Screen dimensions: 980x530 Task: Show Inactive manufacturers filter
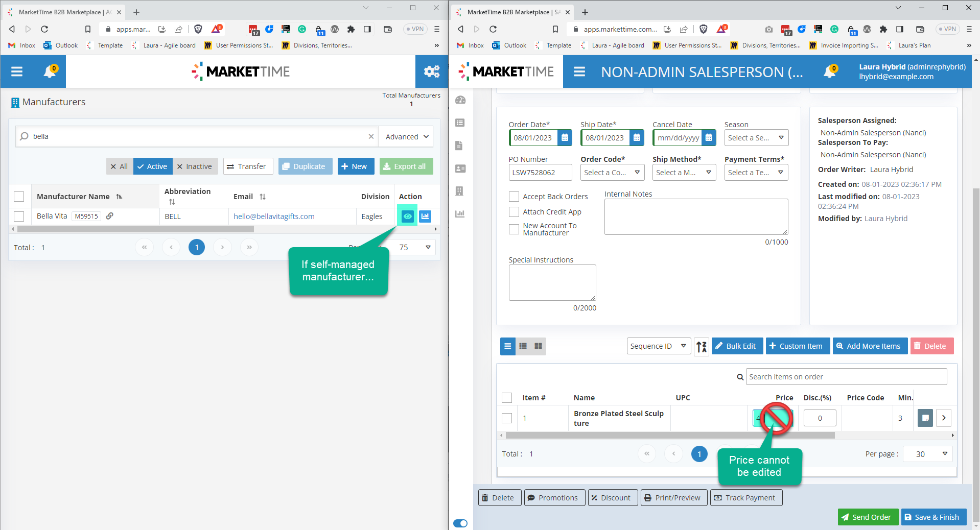pyautogui.click(x=195, y=166)
